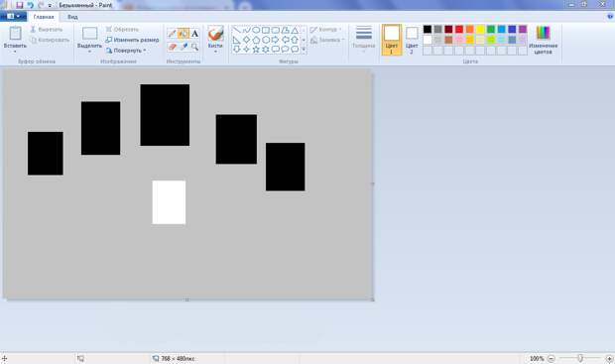Choose the Right arrow shape
This screenshot has width=615, height=364.
tap(276, 40)
